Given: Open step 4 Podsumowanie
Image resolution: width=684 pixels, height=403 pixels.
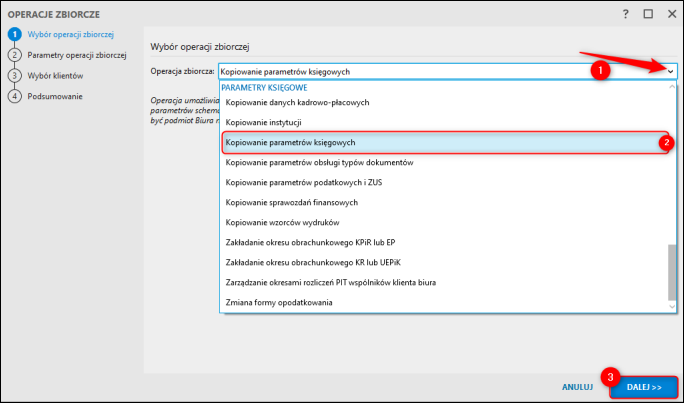Looking at the screenshot, I should [55, 96].
